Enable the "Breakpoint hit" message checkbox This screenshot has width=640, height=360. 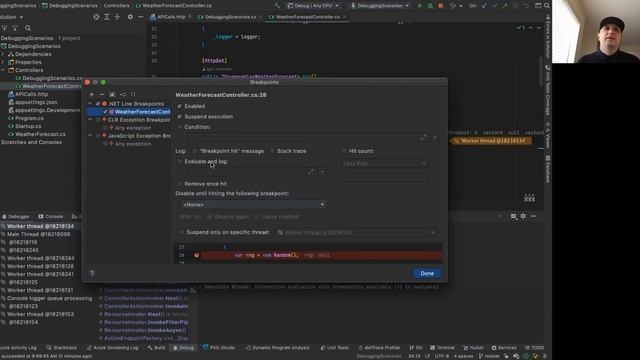(195, 151)
